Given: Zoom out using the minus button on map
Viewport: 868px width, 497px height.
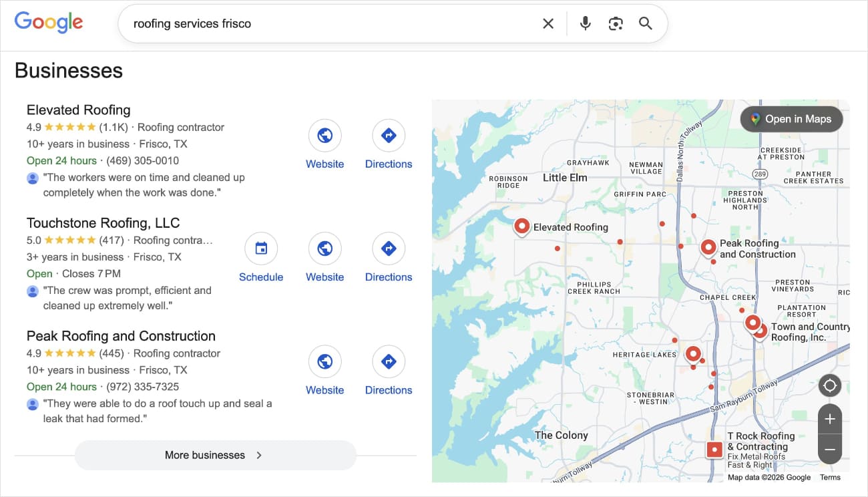Looking at the screenshot, I should pos(830,450).
